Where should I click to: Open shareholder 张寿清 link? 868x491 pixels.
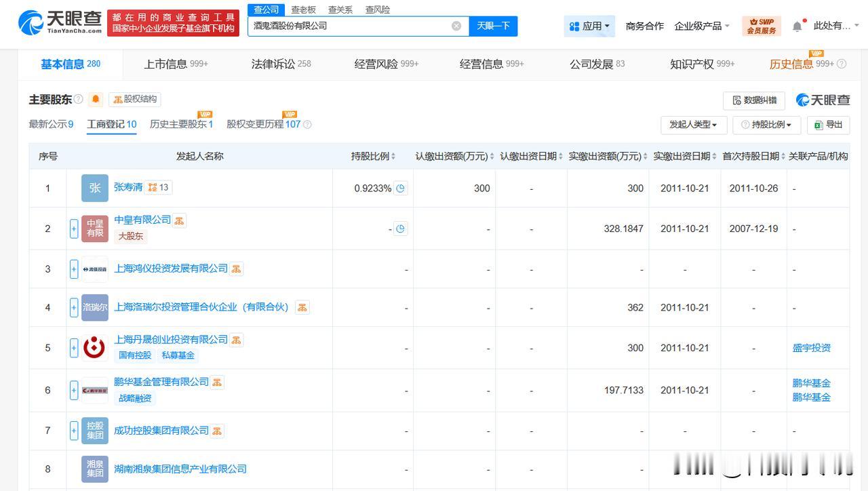(x=128, y=187)
